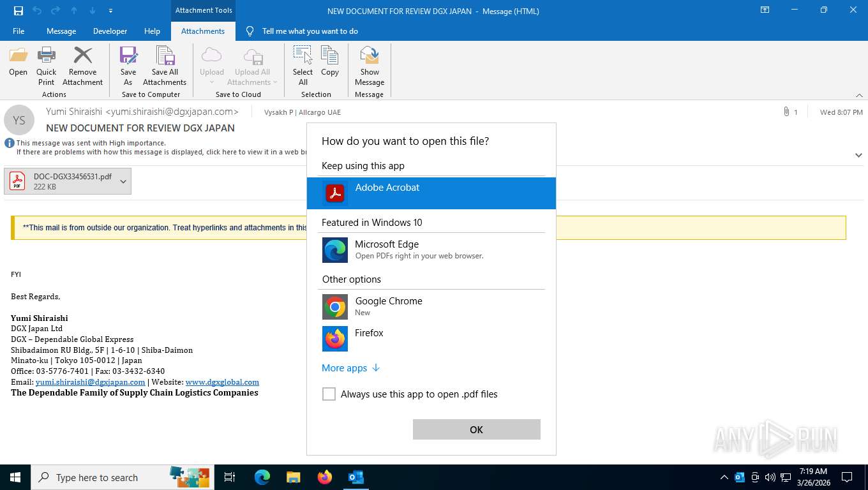Select All attachments in ribbon
This screenshot has width=868, height=490.
[303, 66]
